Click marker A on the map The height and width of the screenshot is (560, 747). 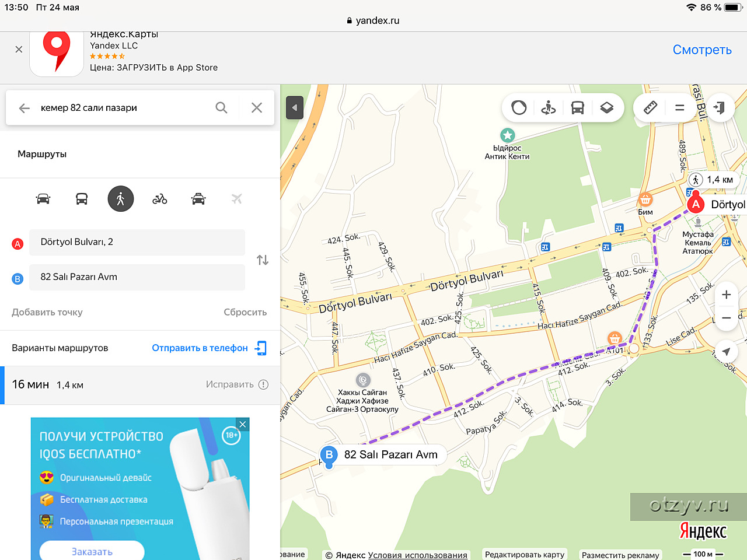(x=696, y=204)
